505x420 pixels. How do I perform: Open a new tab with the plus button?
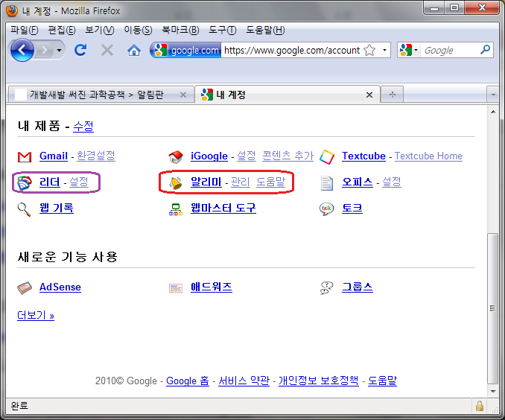(x=392, y=95)
